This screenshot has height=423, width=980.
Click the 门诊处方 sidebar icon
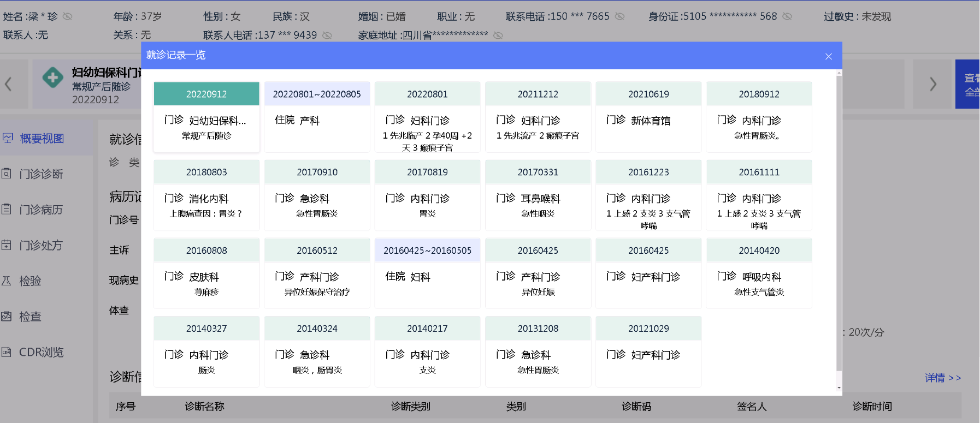click(x=7, y=245)
